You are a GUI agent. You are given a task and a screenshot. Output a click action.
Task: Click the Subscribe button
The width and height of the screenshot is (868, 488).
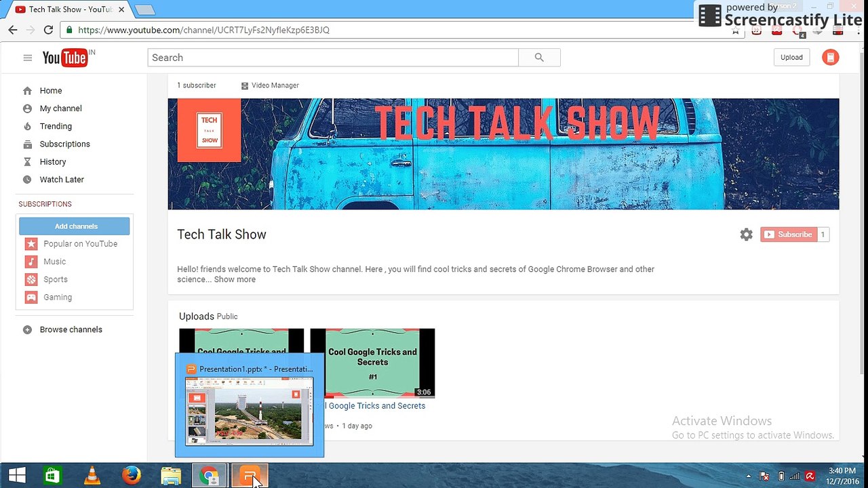(789, 235)
